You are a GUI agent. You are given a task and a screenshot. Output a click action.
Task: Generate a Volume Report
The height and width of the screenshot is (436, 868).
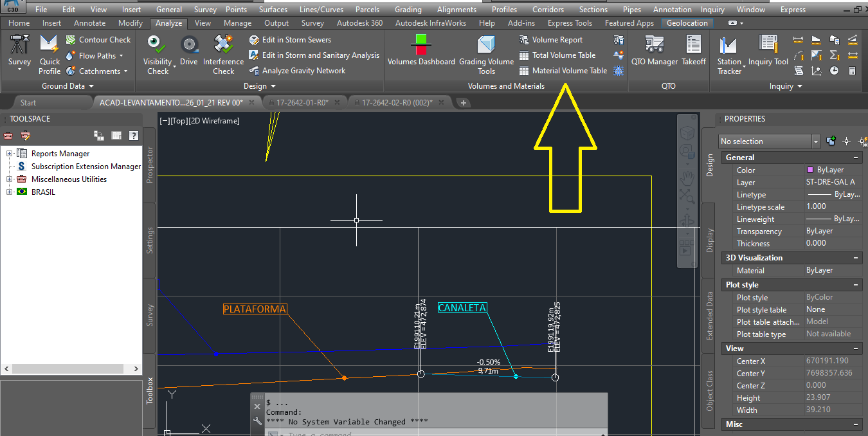[550, 40]
